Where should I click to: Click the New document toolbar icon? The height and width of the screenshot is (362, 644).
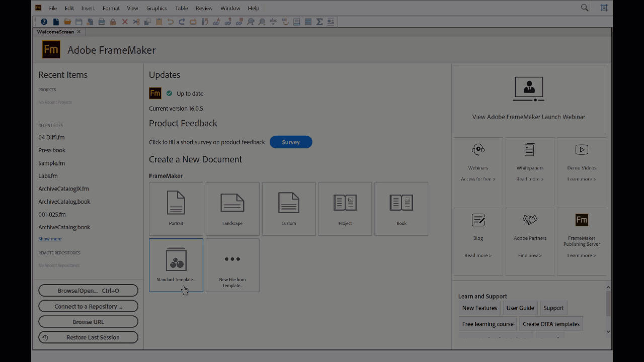click(56, 22)
